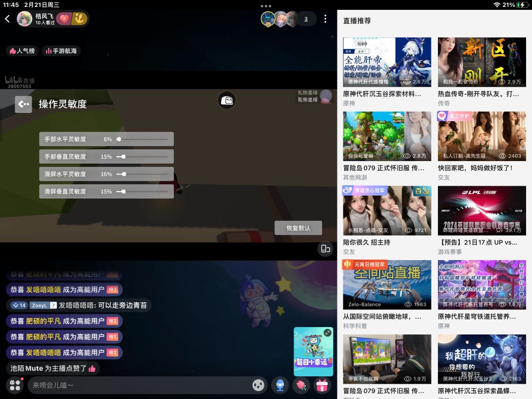
Task: Tap the in-game back arrow next to 操作灵敏度
Action: [x=24, y=104]
